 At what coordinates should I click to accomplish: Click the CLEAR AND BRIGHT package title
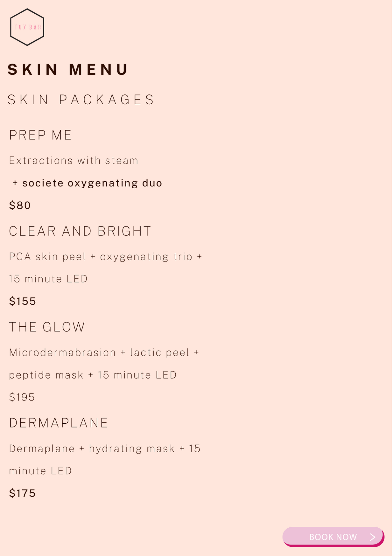tap(80, 231)
